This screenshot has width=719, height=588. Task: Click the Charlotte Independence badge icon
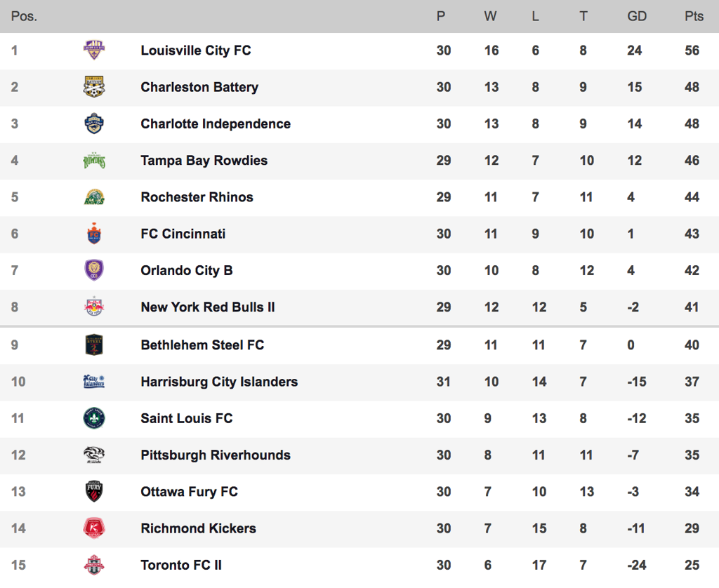(94, 123)
